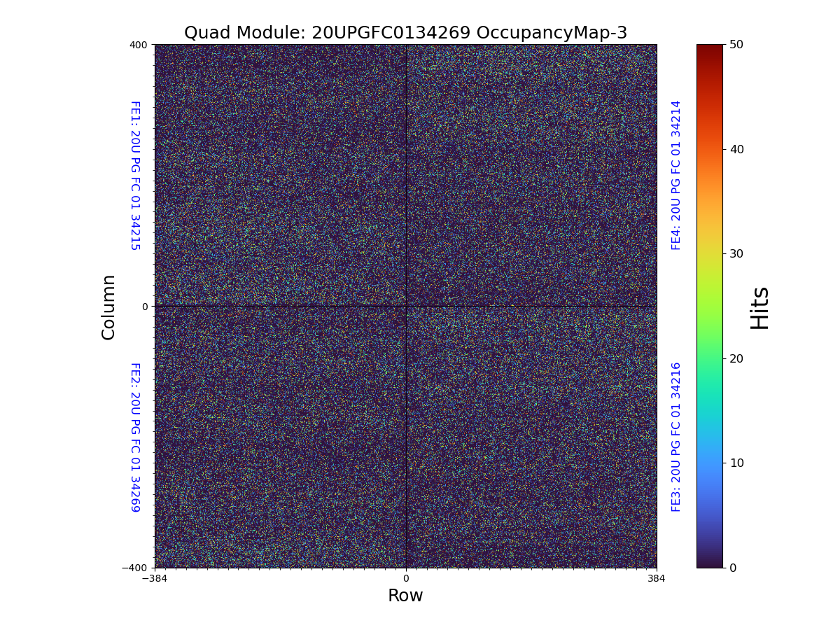Screen dimensions: 840x630
Task: Click the center intersection of the quadrant divider lines
Action: [x=406, y=306]
